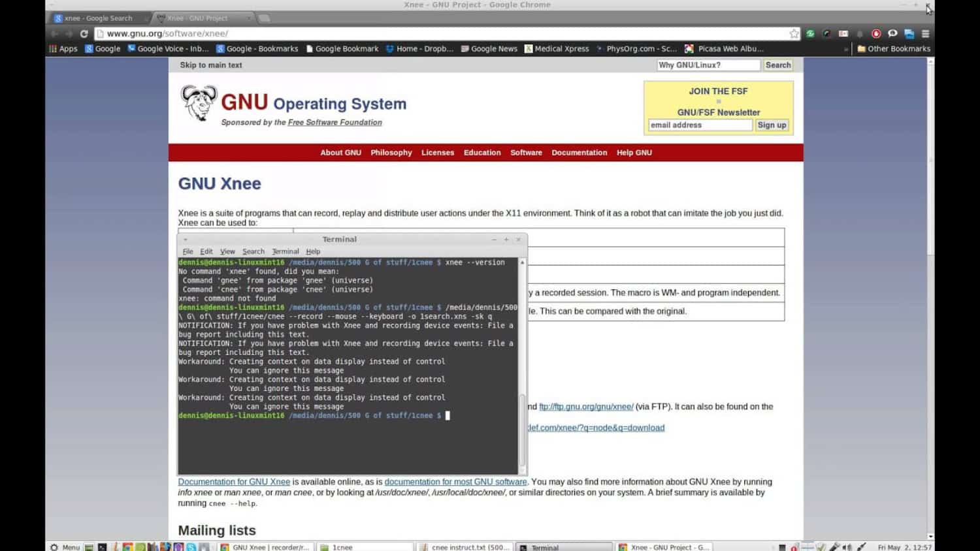Click the volume speaker tray icon
Image resolution: width=980 pixels, height=551 pixels.
point(847,547)
